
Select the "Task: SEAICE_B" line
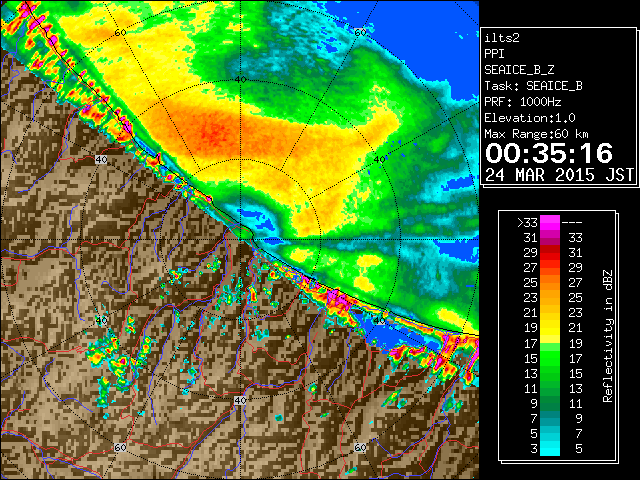[x=533, y=86]
